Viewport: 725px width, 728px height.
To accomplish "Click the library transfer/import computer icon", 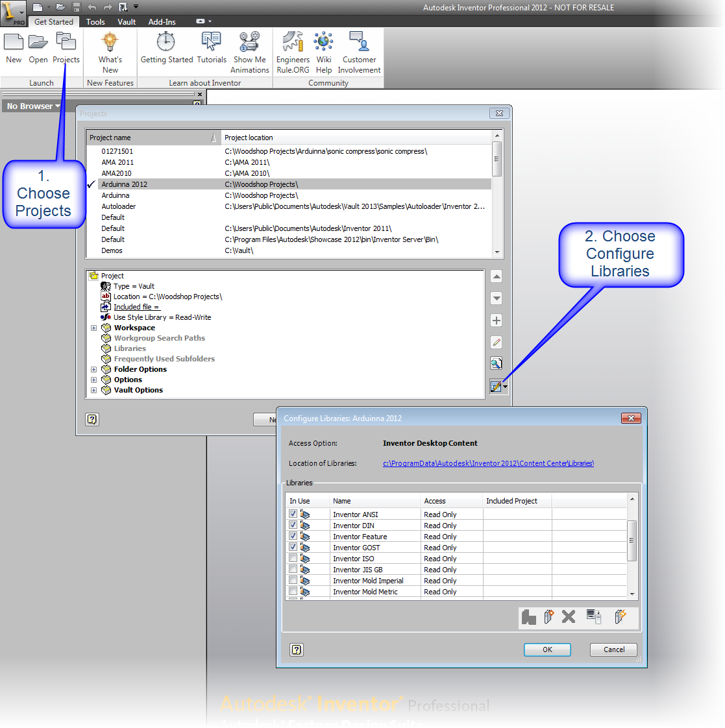I will point(593,617).
